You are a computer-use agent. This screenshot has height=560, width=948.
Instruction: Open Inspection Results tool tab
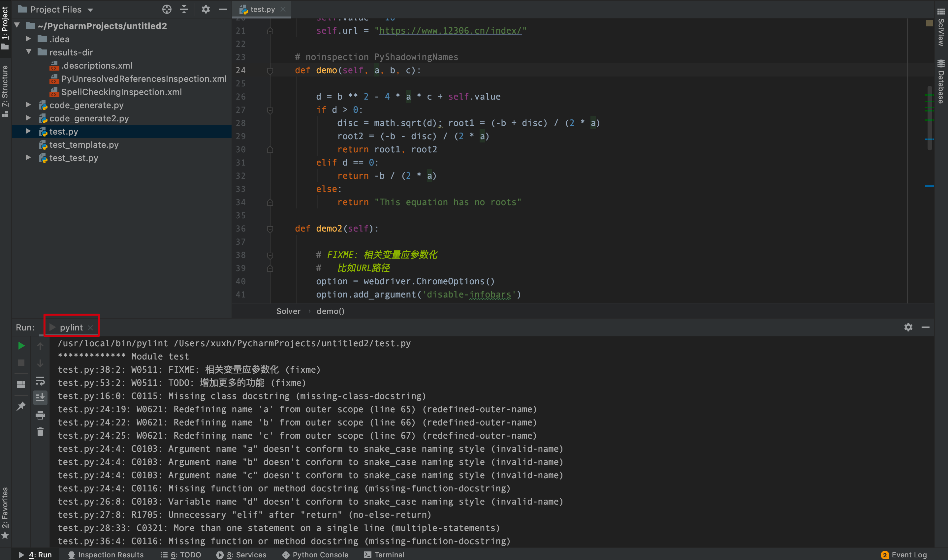106,555
